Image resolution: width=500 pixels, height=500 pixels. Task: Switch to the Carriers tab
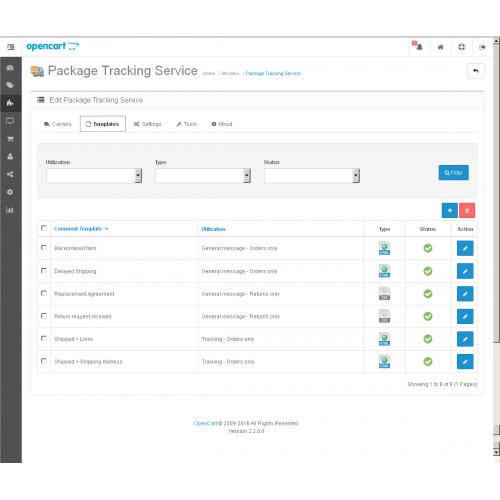[x=58, y=124]
